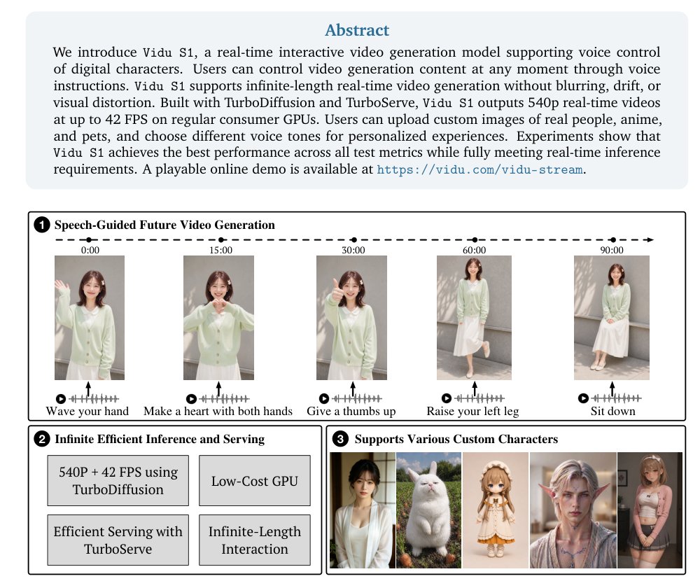Click the timeline marker at 90:00
The width and height of the screenshot is (700, 588).
click(613, 240)
